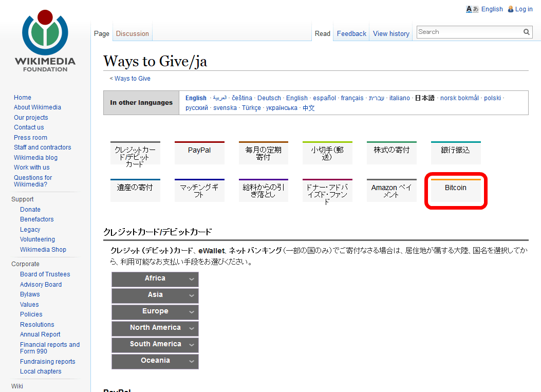Image resolution: width=541 pixels, height=392 pixels.
Task: Expand the Oceania region list
Action: [x=155, y=361]
